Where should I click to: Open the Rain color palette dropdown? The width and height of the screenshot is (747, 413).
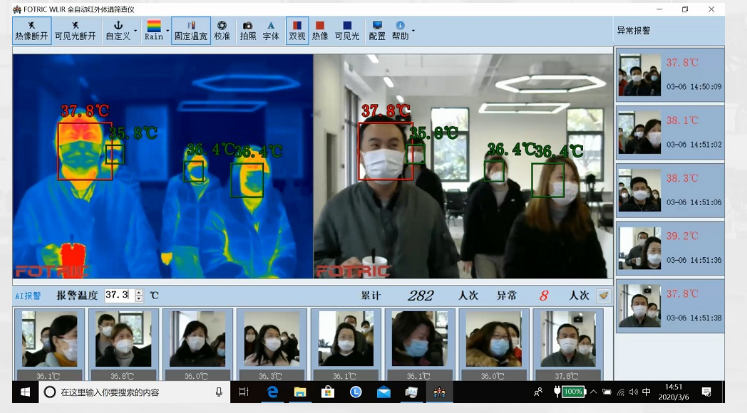(x=153, y=29)
